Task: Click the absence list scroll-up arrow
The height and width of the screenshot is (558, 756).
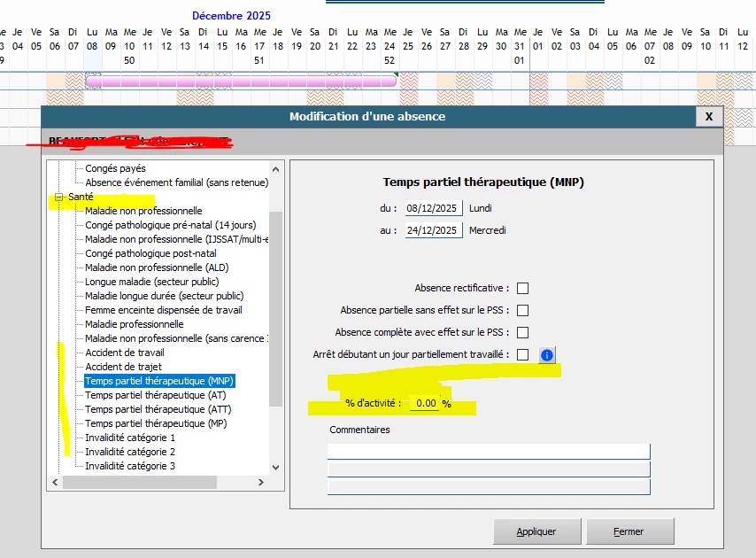Action: (276, 169)
